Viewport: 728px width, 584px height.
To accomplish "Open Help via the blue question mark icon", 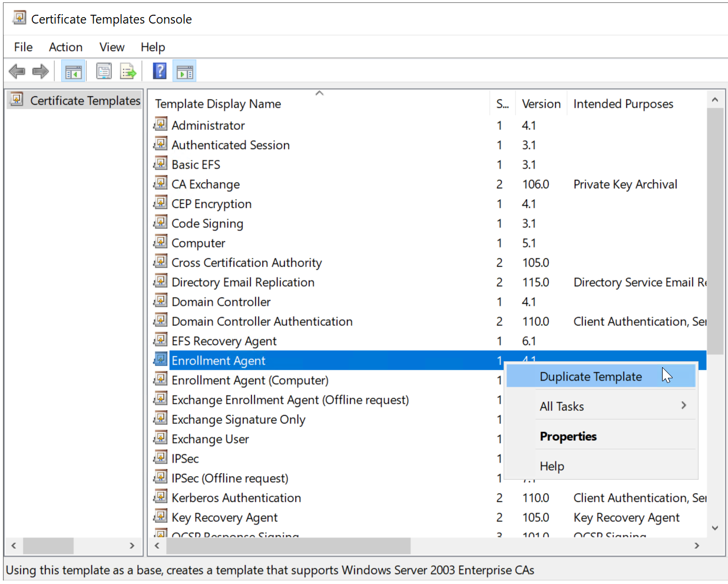I will pyautogui.click(x=160, y=71).
